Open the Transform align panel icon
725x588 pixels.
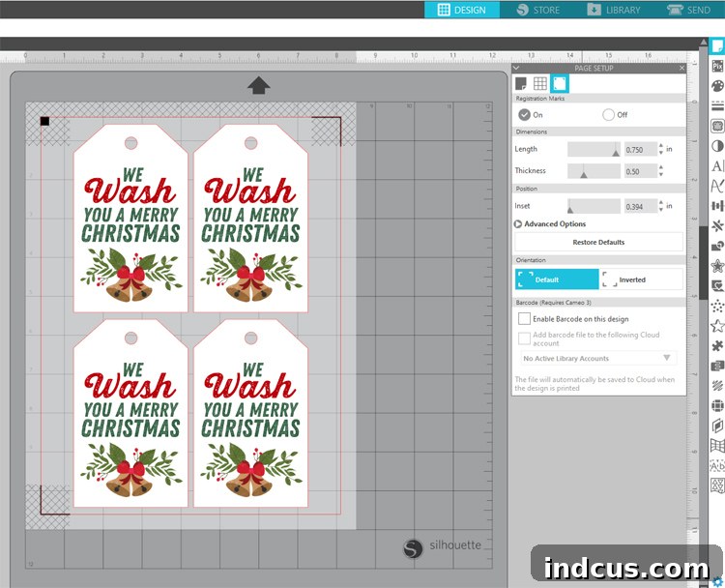click(x=717, y=206)
